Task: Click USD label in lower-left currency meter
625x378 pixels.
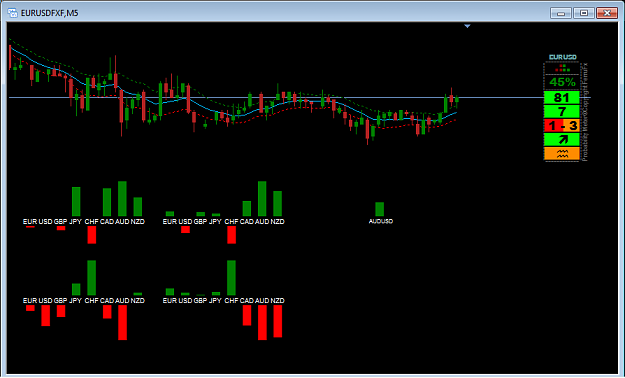Action: click(x=45, y=301)
